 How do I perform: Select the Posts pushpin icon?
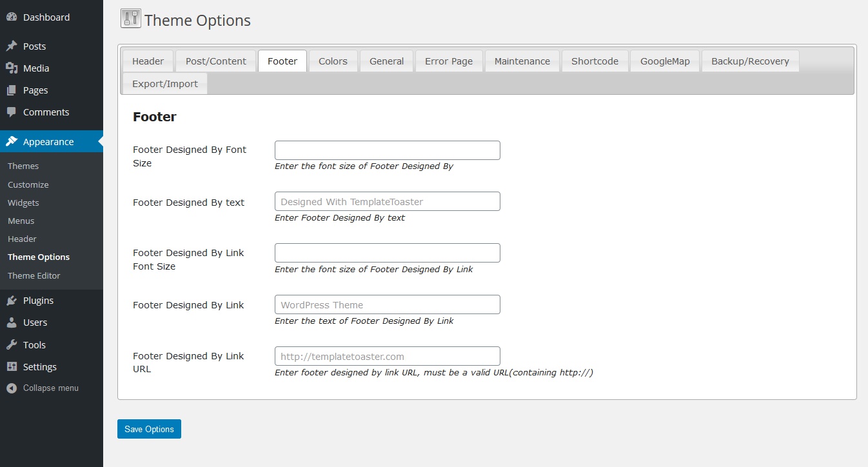pos(10,46)
